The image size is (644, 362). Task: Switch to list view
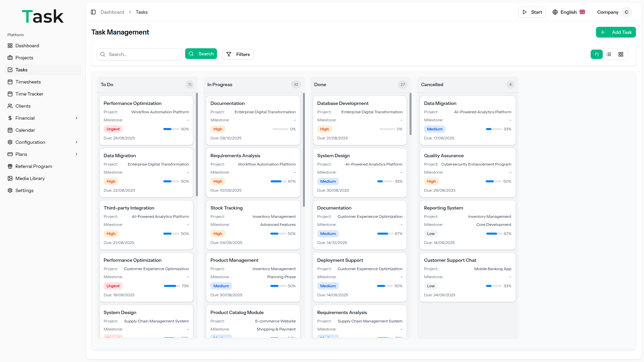609,54
